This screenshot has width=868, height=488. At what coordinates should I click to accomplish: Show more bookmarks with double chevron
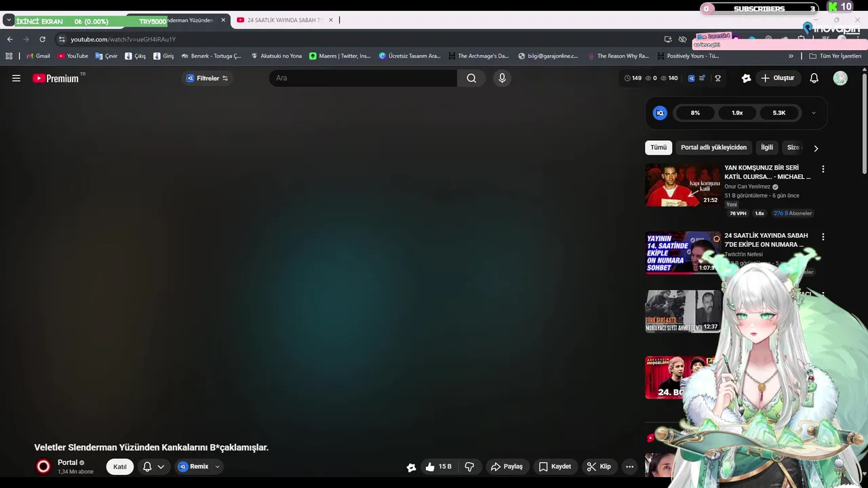791,56
